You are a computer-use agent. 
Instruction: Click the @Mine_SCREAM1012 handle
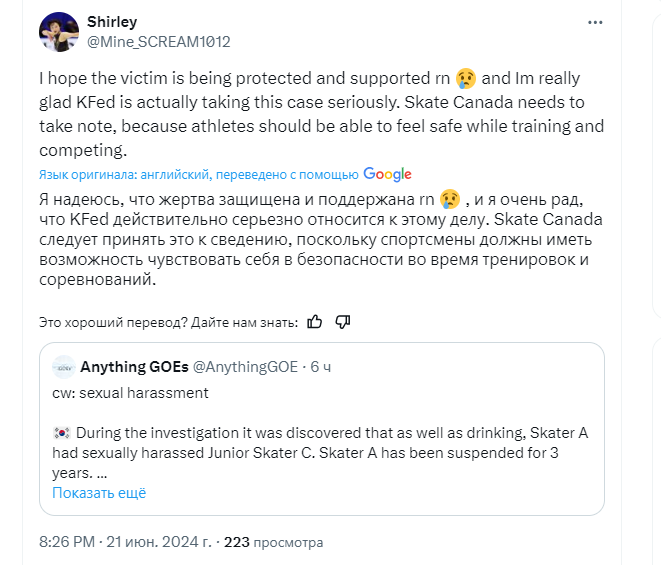pos(159,41)
